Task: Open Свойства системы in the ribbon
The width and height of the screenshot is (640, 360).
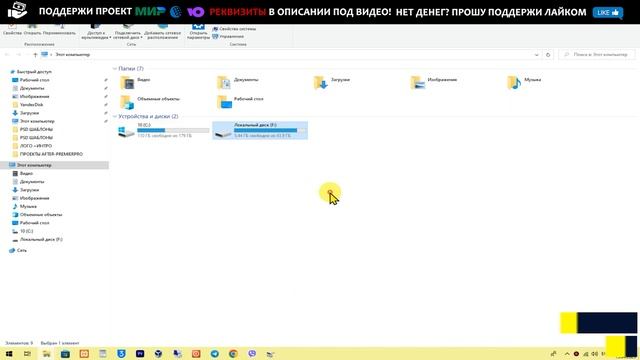Action: tap(234, 29)
